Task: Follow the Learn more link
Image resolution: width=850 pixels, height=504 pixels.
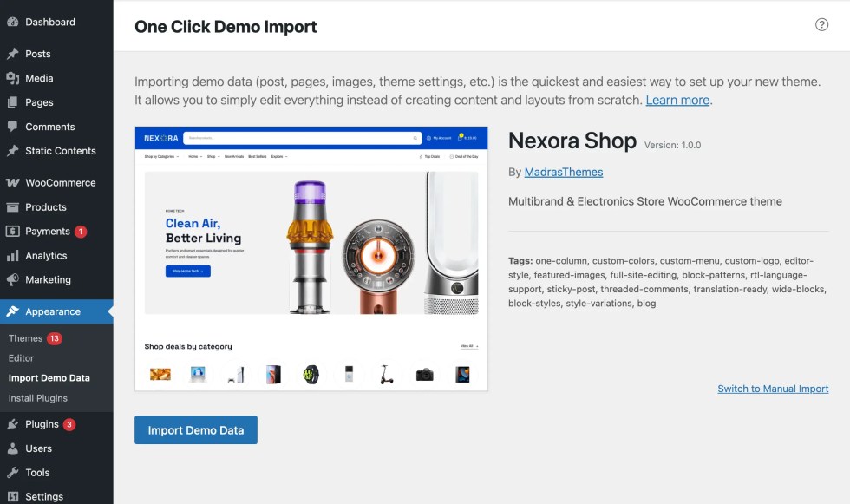Action: [x=677, y=101]
